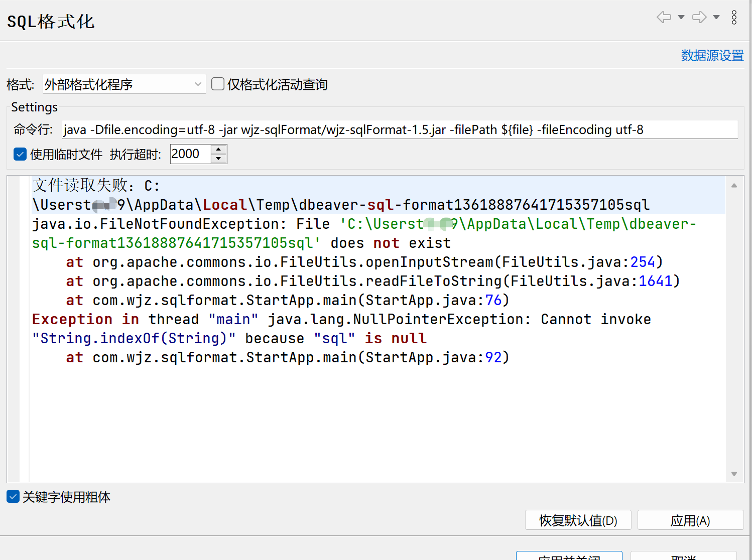Click the Settings section header
The width and height of the screenshot is (752, 560).
[x=34, y=107]
